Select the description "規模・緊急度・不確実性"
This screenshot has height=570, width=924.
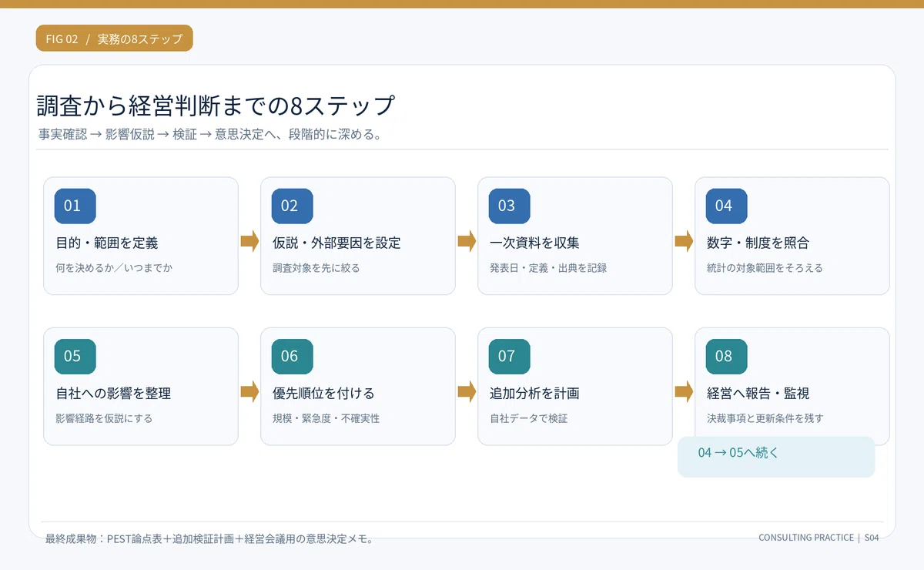326,418
